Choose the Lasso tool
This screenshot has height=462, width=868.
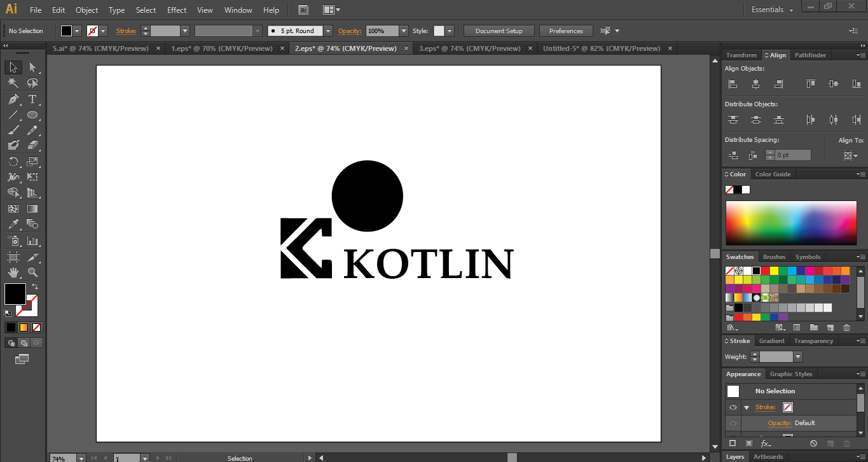click(32, 83)
